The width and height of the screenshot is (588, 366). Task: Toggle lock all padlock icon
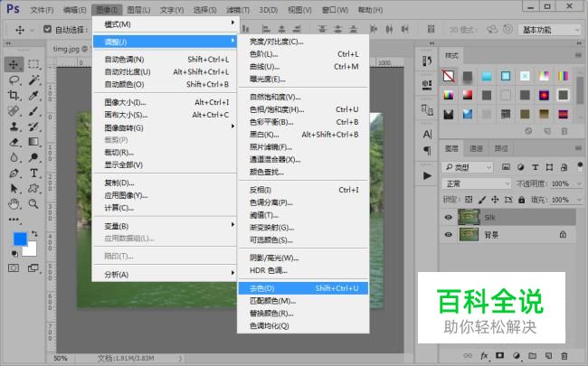pyautogui.click(x=522, y=200)
